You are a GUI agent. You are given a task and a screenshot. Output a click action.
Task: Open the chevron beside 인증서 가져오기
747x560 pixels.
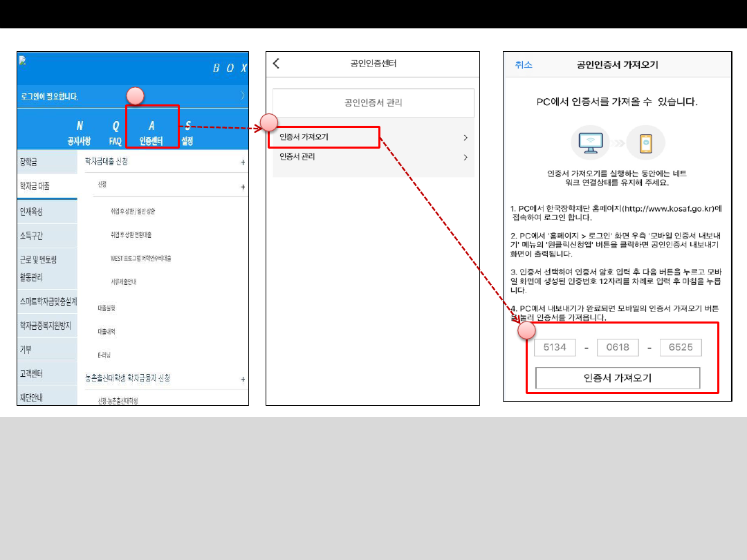click(x=465, y=138)
